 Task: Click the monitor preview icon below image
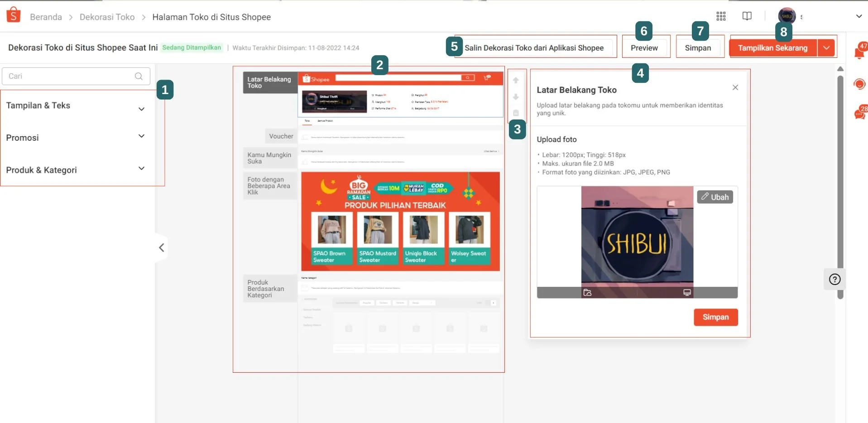687,292
